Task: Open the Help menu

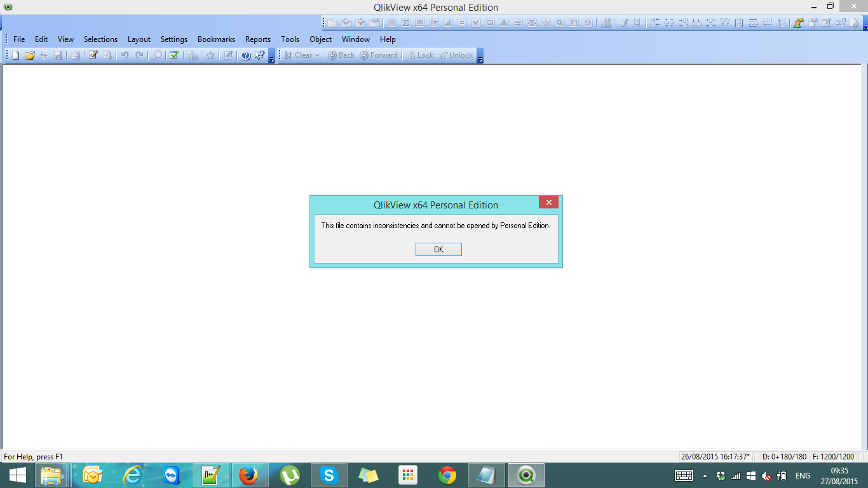Action: click(x=388, y=39)
